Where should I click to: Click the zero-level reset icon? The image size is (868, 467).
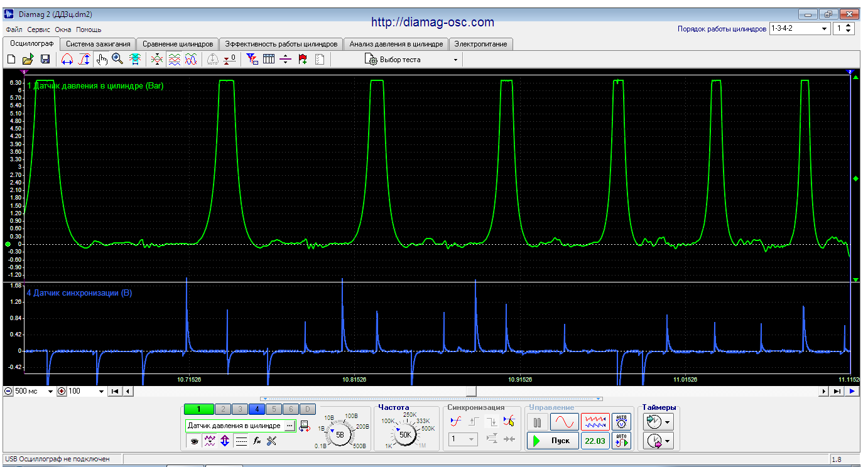tap(230, 60)
